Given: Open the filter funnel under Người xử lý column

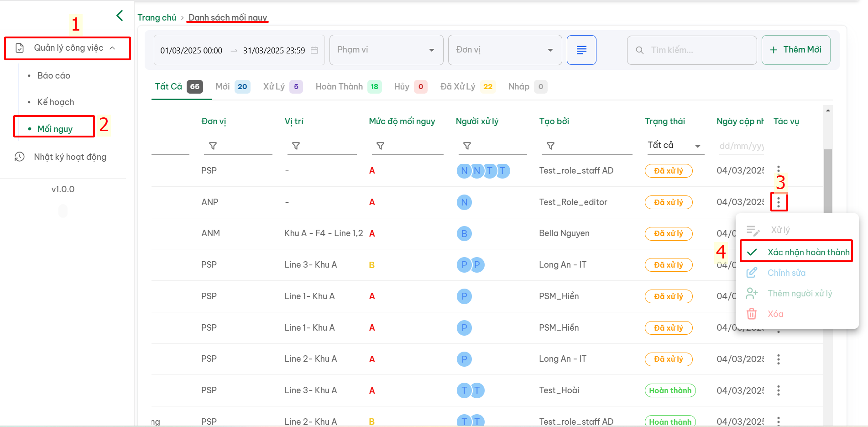Looking at the screenshot, I should [x=467, y=146].
